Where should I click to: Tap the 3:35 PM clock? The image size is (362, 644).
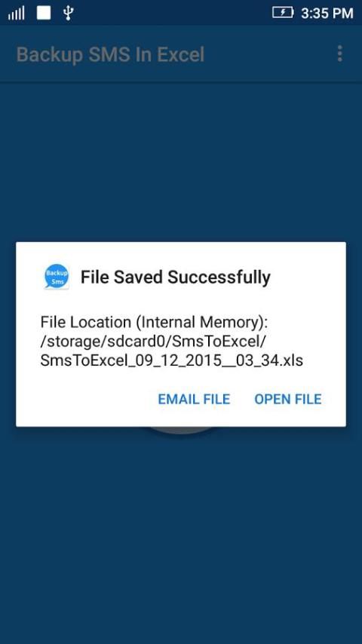[x=327, y=13]
